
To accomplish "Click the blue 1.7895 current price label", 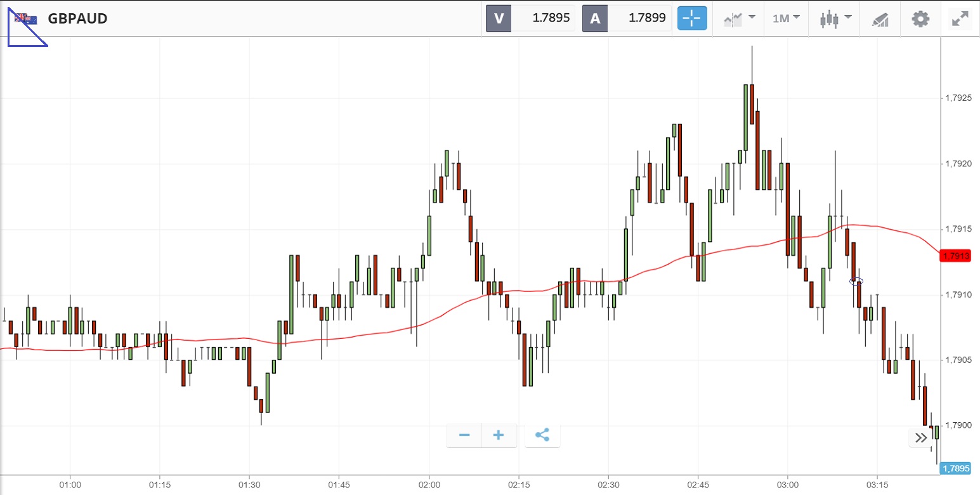I will 956,468.
